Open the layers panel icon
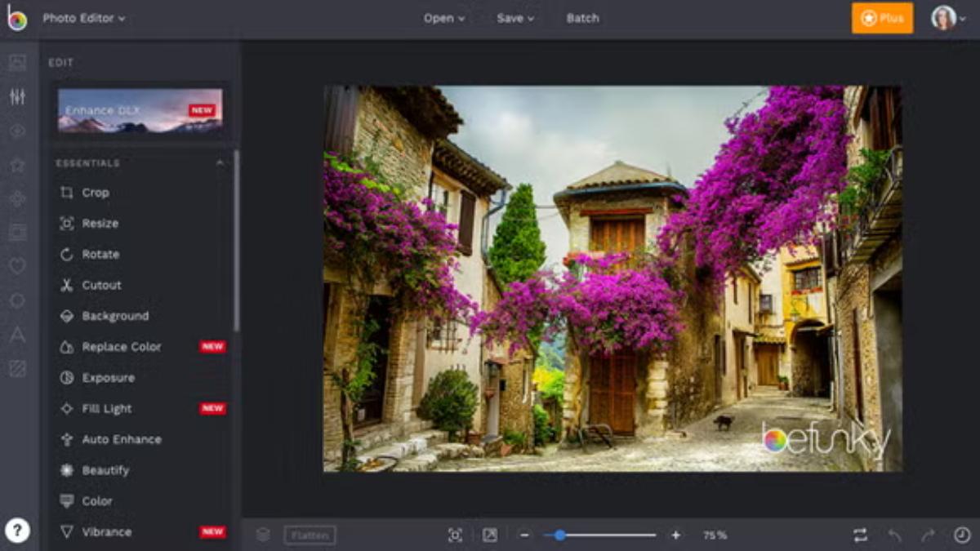 coord(263,535)
